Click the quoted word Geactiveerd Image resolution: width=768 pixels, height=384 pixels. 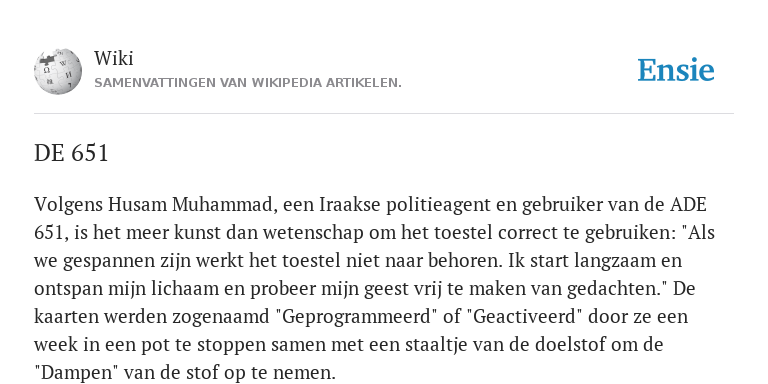tap(524, 316)
